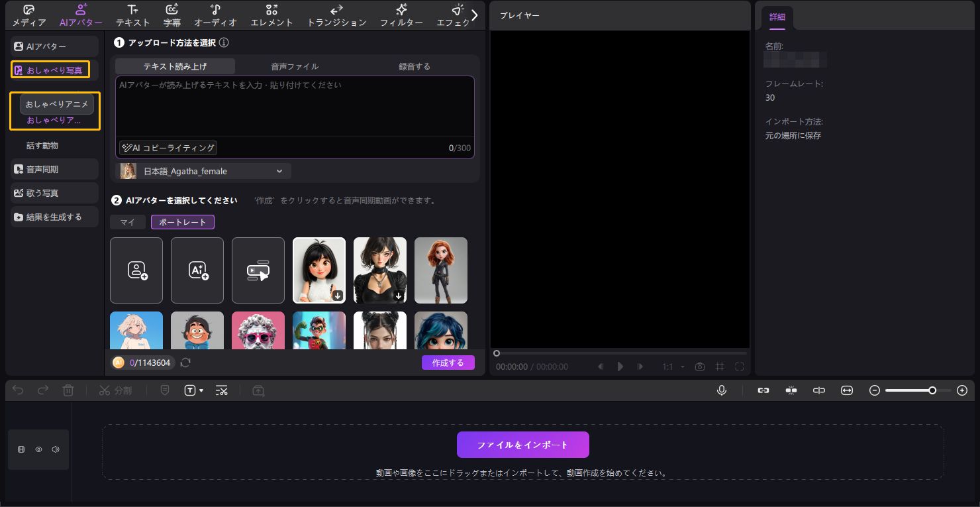Expand the top toolbar with right arrow
The height and width of the screenshot is (507, 980).
pos(474,15)
